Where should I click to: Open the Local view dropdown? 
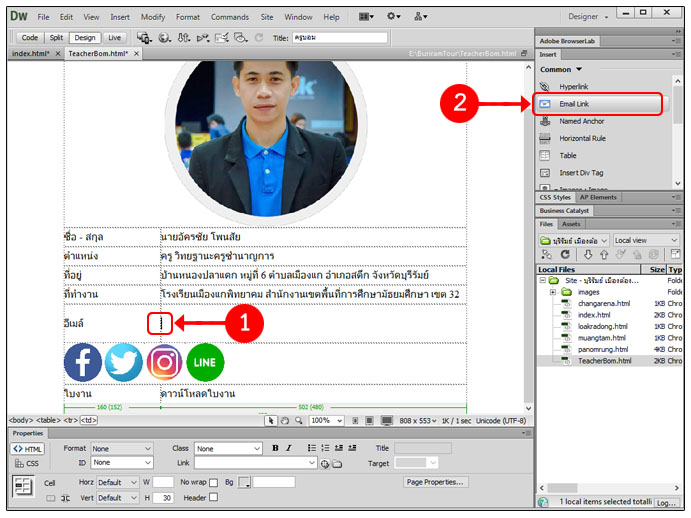tap(647, 240)
